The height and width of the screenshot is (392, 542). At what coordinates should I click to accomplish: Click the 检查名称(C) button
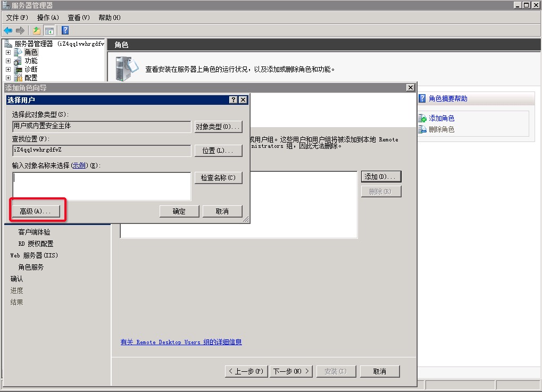[x=218, y=178]
